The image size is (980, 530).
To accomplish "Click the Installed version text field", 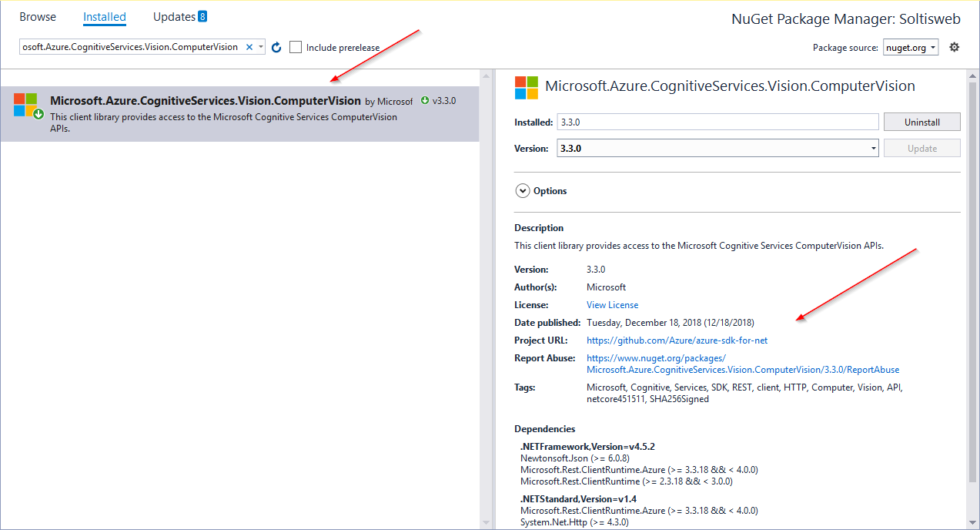I will click(x=717, y=122).
